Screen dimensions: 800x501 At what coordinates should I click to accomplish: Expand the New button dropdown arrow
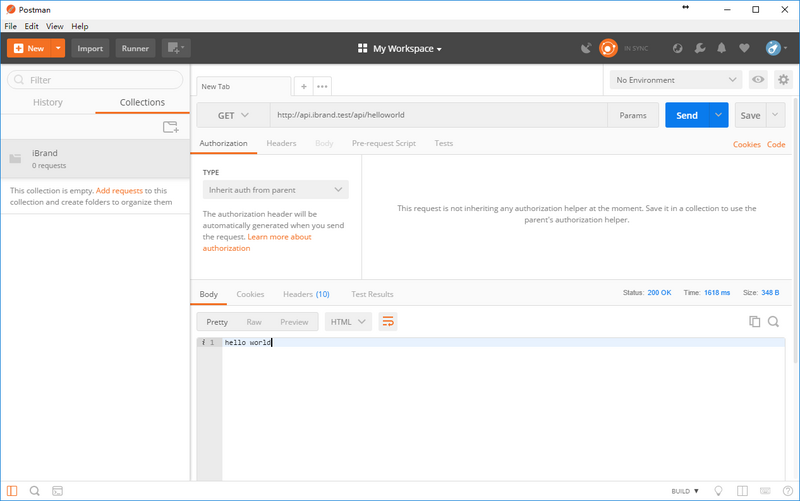point(58,48)
